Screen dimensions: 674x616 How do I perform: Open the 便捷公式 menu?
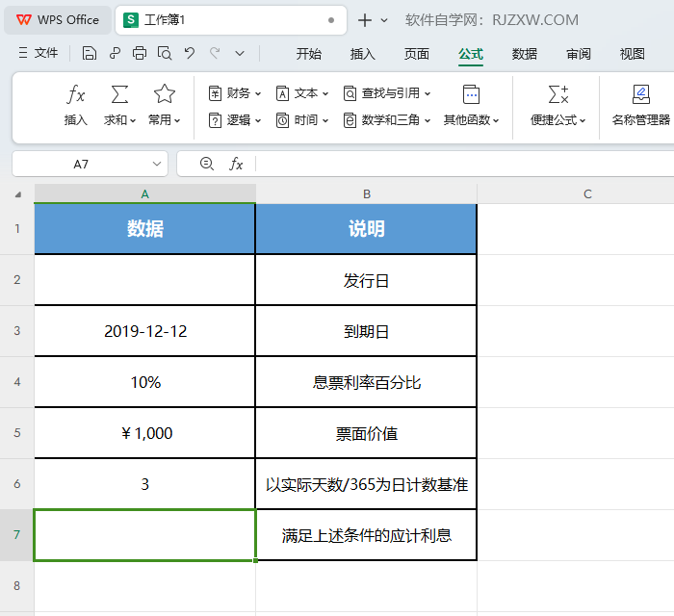pos(557,106)
